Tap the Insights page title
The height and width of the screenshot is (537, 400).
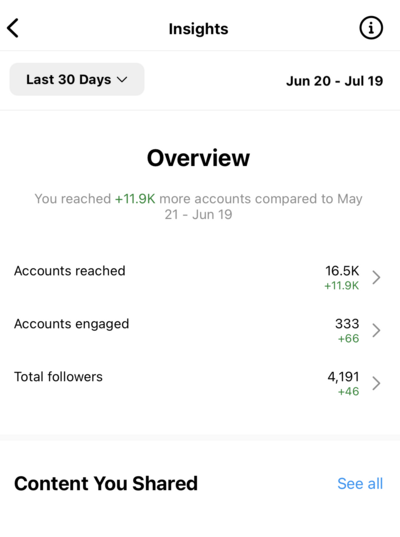click(x=198, y=29)
